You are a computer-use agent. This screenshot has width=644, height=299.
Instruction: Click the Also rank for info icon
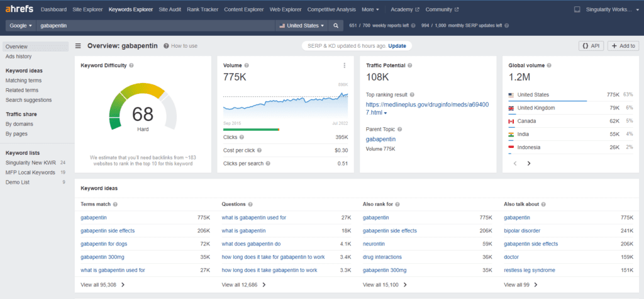pos(397,205)
